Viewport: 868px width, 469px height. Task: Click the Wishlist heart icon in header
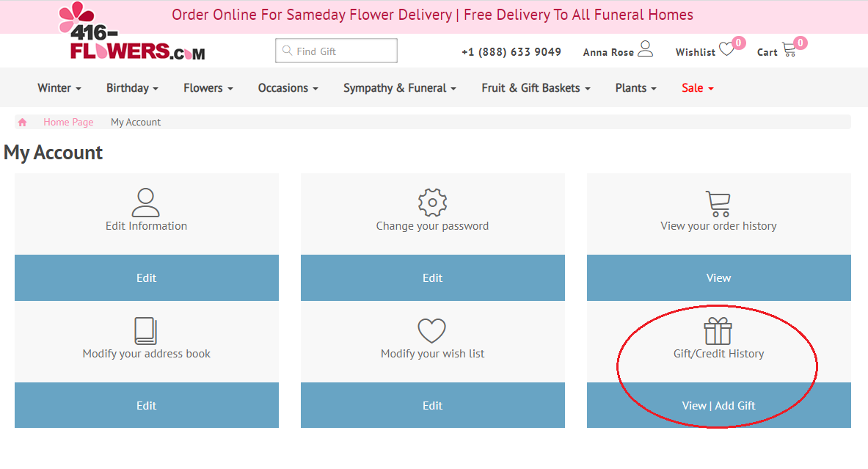pyautogui.click(x=726, y=50)
